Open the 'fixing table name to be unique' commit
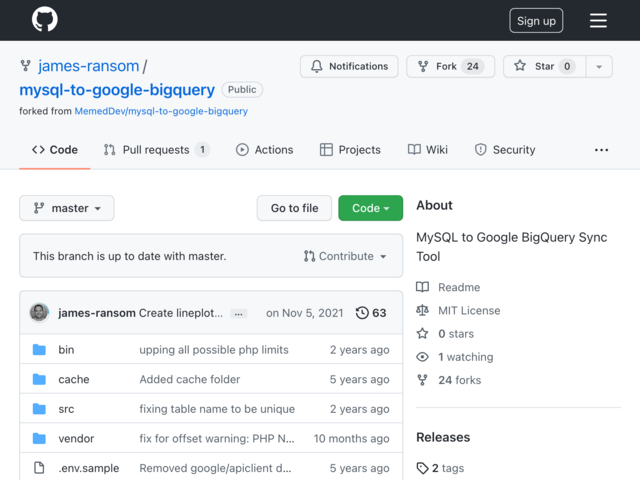The height and width of the screenshot is (480, 640). (217, 409)
